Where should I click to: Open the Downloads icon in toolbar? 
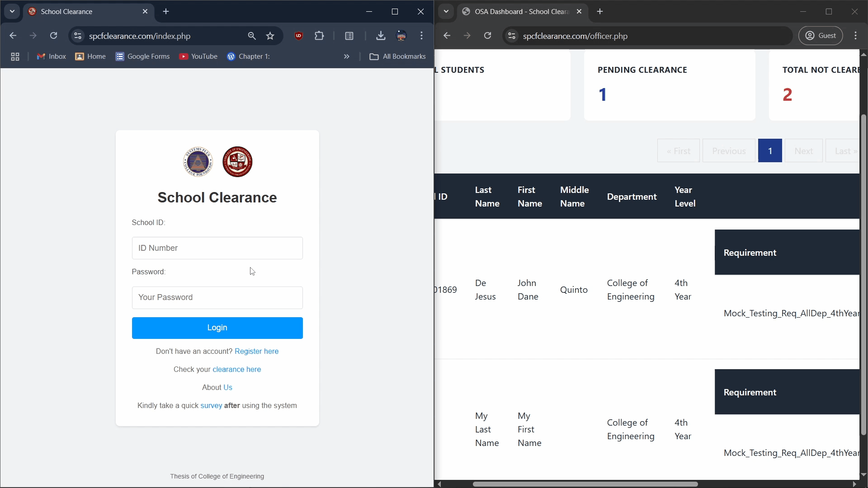tap(381, 36)
